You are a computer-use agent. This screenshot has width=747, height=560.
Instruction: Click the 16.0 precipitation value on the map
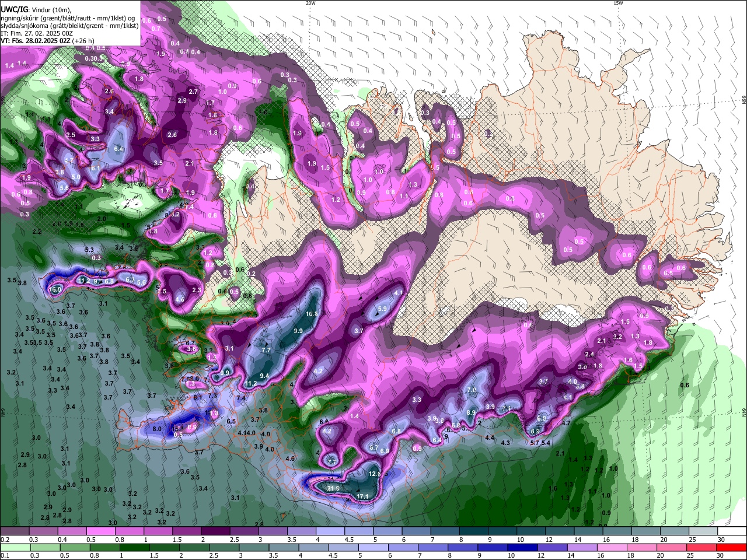tap(56, 289)
